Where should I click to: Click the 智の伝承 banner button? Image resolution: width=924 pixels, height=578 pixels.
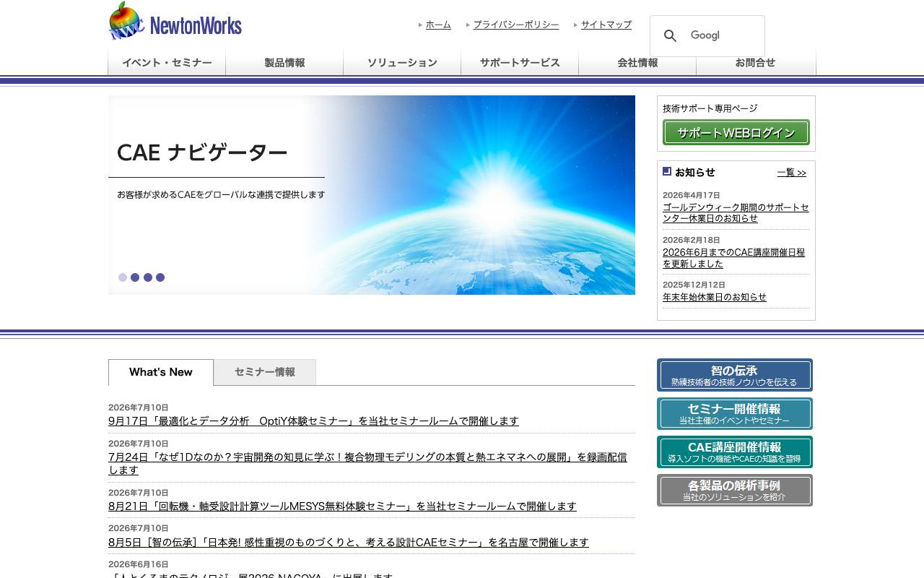[x=735, y=375]
